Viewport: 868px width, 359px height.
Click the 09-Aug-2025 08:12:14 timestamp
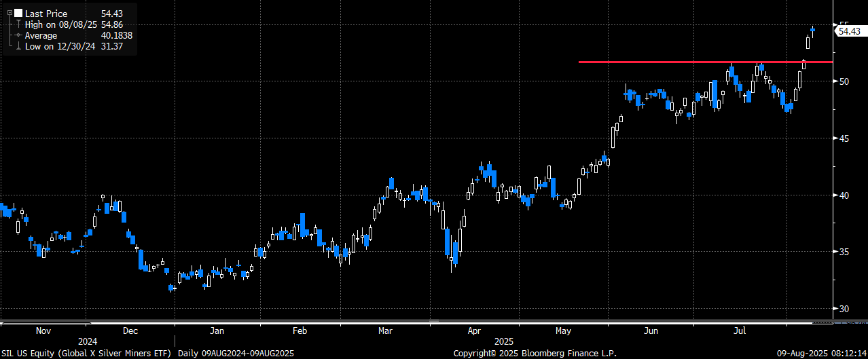[x=822, y=354]
